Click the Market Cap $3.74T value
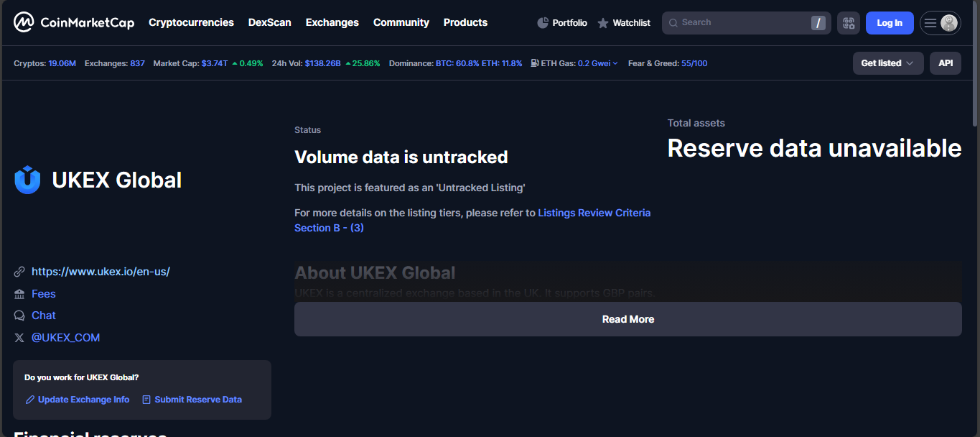The image size is (980, 437). (215, 63)
